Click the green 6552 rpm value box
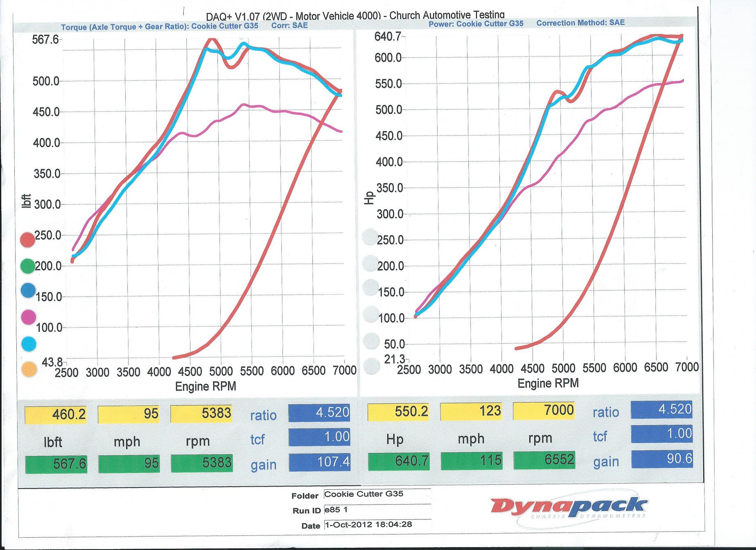756x550 pixels. click(544, 460)
